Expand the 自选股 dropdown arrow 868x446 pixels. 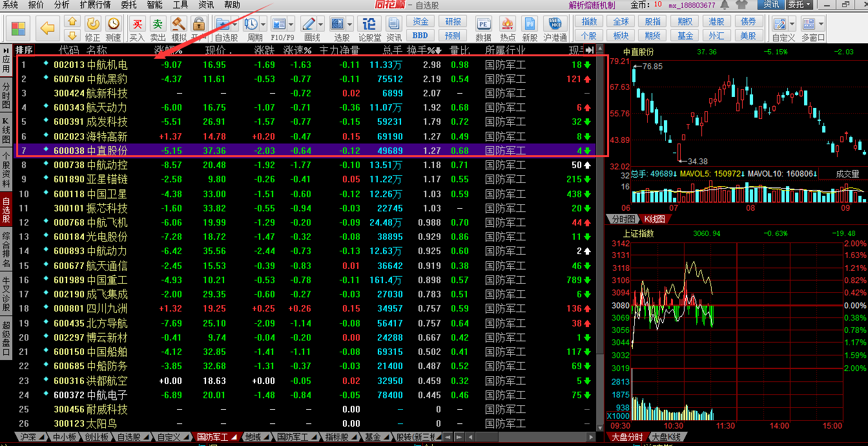[236, 24]
